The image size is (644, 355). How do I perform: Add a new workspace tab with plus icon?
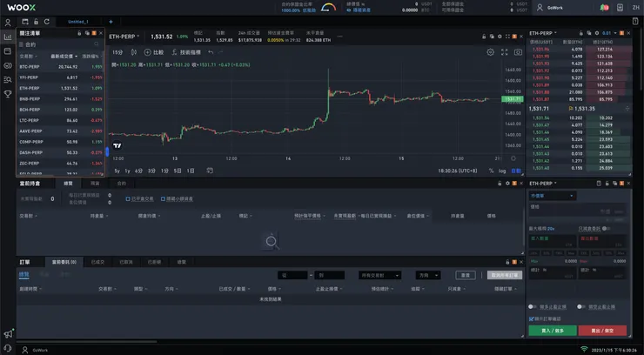tap(111, 22)
